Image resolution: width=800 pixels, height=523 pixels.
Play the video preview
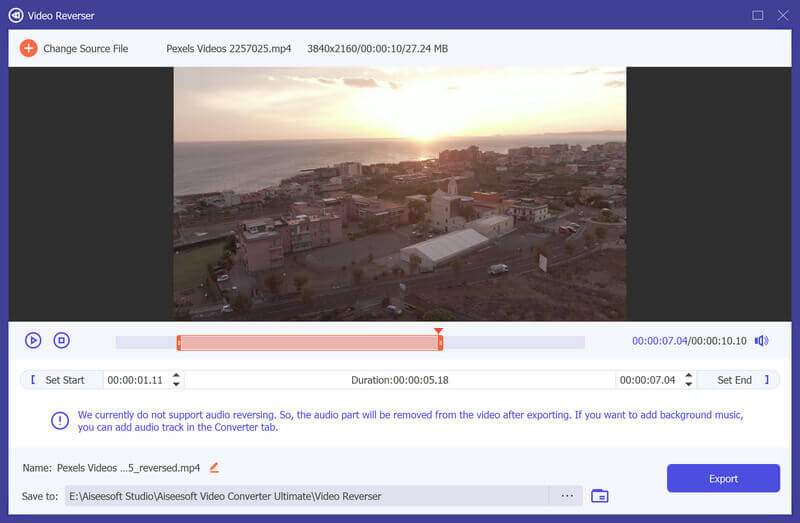point(33,340)
